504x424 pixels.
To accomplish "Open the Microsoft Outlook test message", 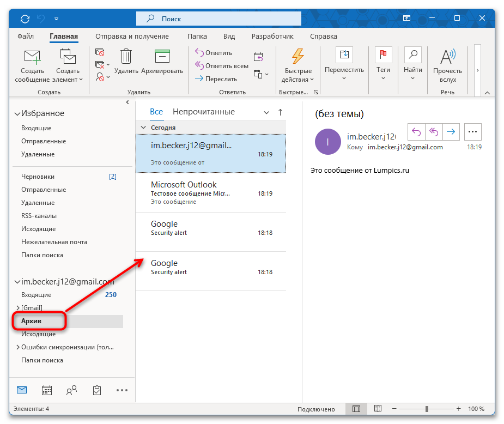I will [211, 193].
